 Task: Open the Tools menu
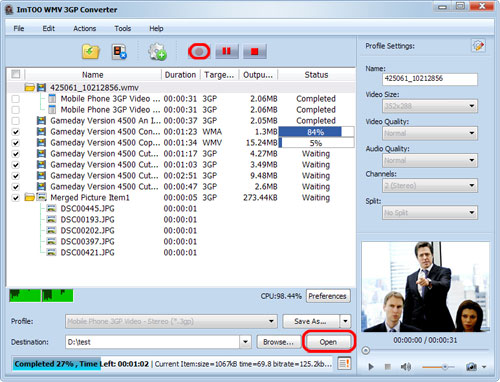pos(122,28)
